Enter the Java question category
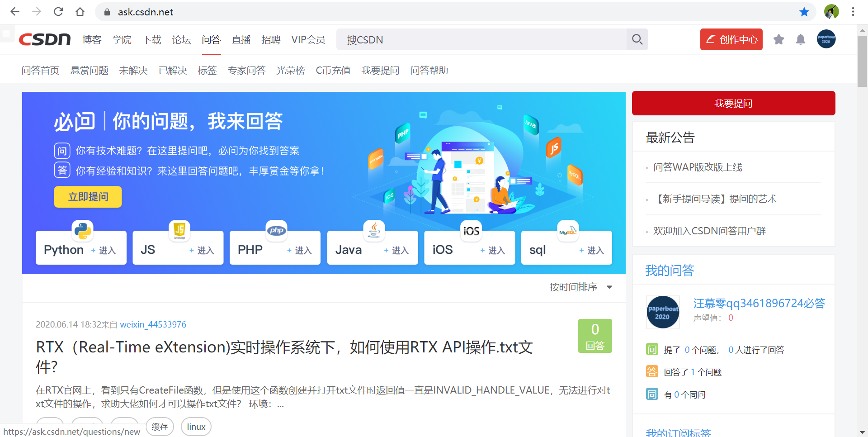 pos(373,248)
